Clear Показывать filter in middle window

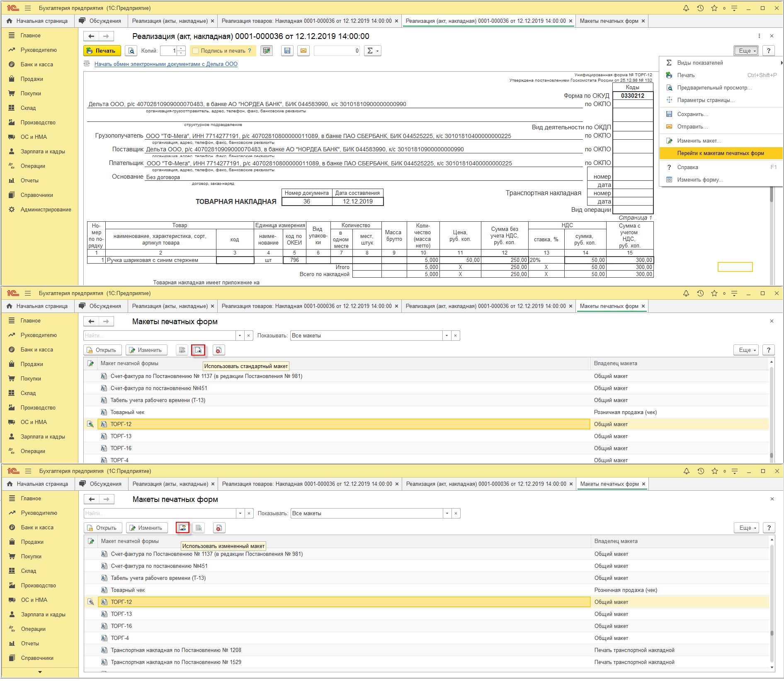(x=455, y=335)
